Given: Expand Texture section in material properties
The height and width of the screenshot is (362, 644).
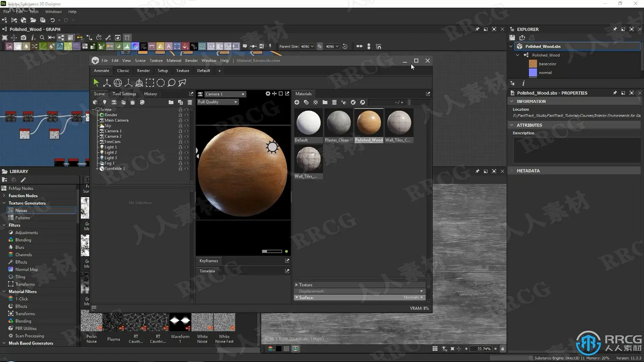Looking at the screenshot, I should pyautogui.click(x=297, y=285).
